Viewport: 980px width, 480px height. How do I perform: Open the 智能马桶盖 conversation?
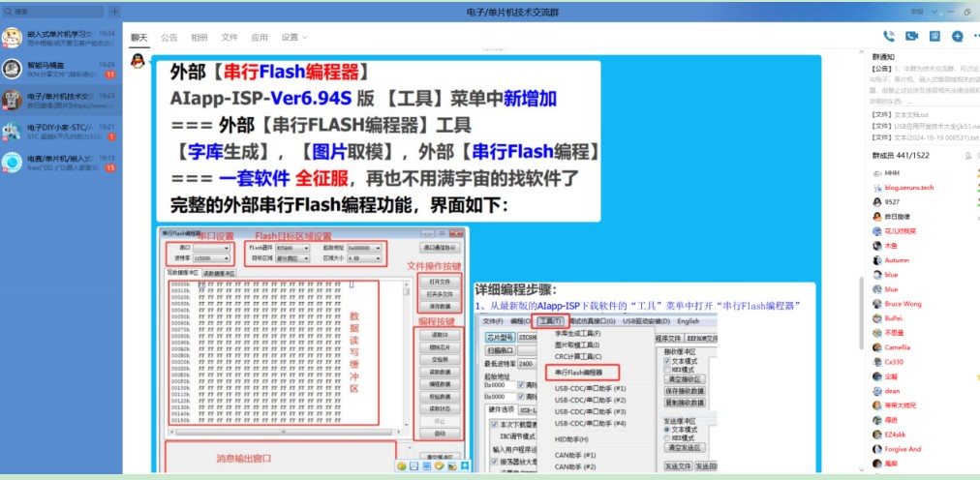click(61, 69)
